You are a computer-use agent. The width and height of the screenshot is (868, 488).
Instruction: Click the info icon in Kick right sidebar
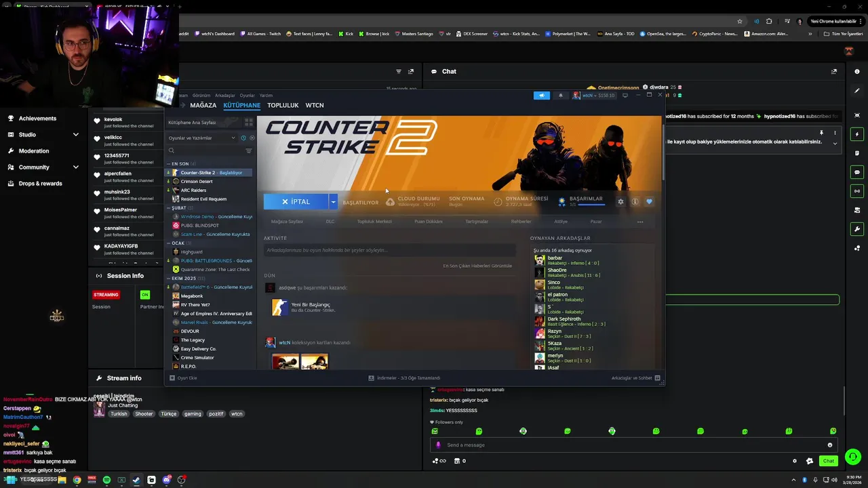point(857,71)
